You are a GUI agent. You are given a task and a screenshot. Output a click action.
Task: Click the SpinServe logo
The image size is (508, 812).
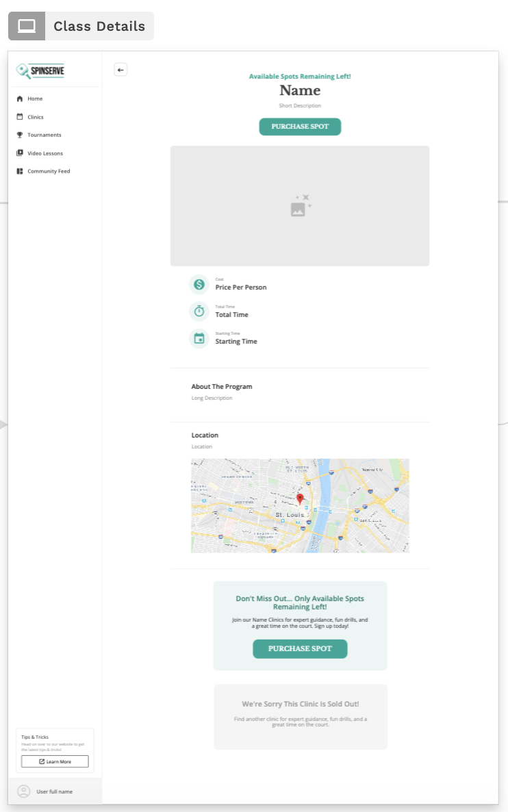[40, 70]
